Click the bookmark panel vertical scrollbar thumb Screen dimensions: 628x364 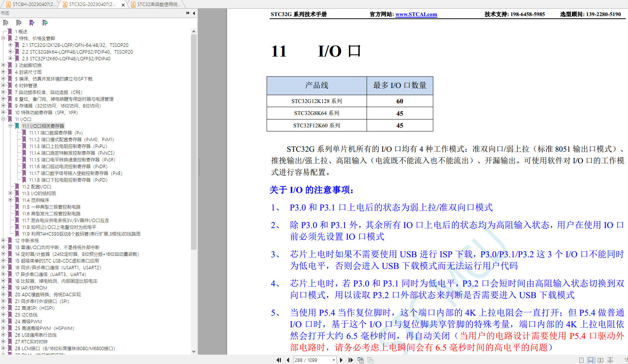(194, 142)
